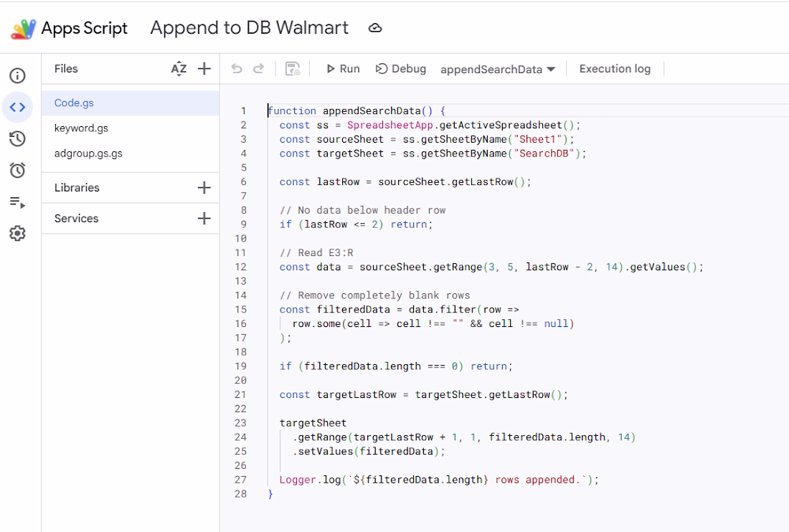Screen dimensions: 789x532
Task: Open the Execution log
Action: [x=615, y=69]
